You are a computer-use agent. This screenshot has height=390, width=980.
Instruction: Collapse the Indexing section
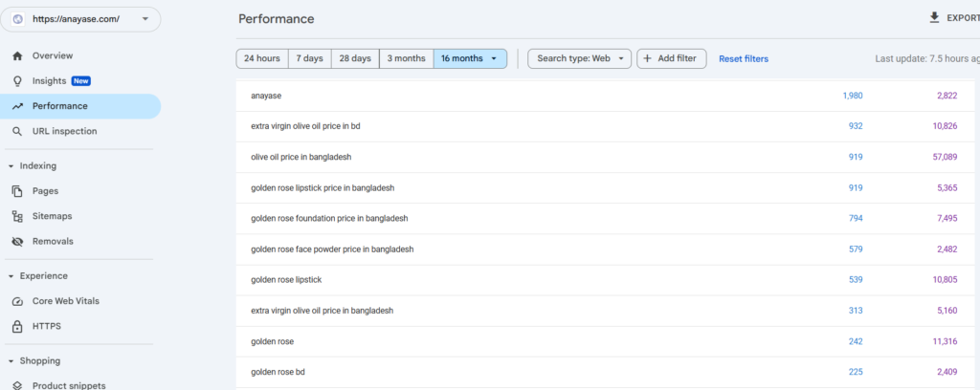(x=11, y=166)
